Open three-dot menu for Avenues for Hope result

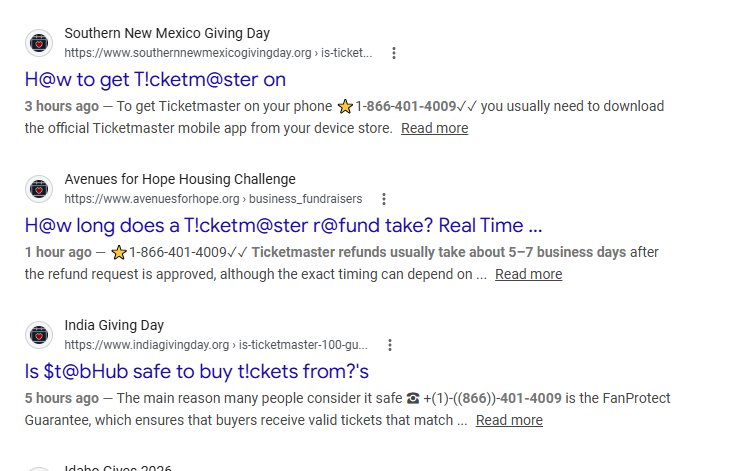click(x=384, y=199)
